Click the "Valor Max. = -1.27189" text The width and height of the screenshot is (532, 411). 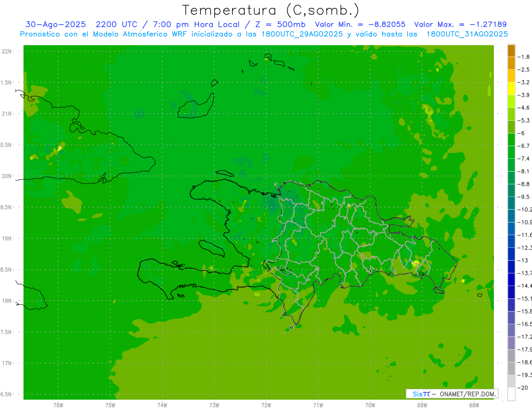coord(460,25)
